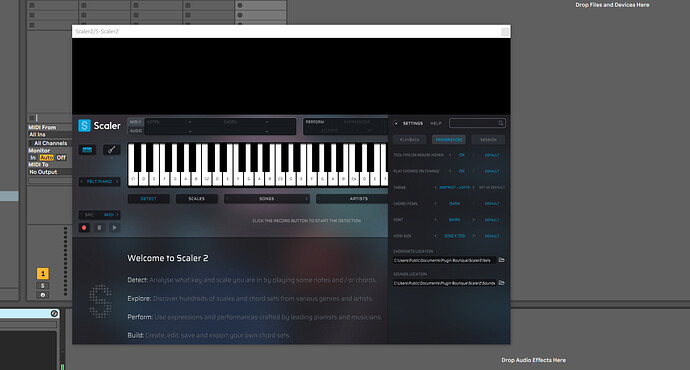
Task: Click the Sounds Location path field
Action: [x=444, y=283]
